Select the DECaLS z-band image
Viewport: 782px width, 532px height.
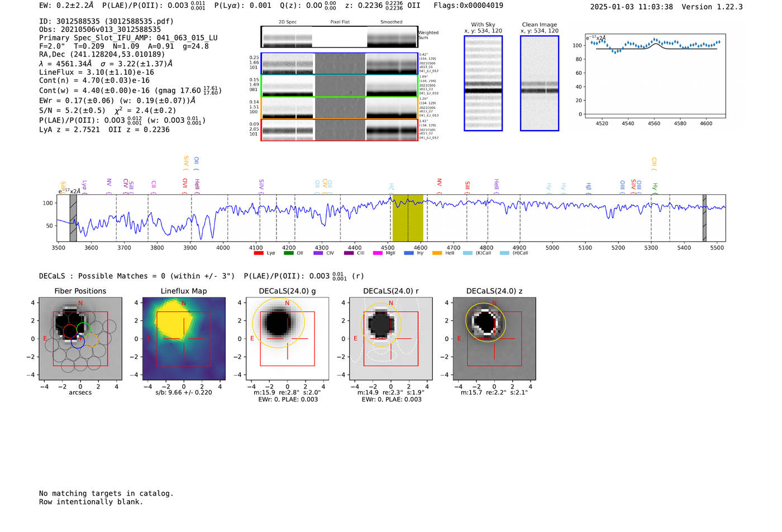click(494, 339)
